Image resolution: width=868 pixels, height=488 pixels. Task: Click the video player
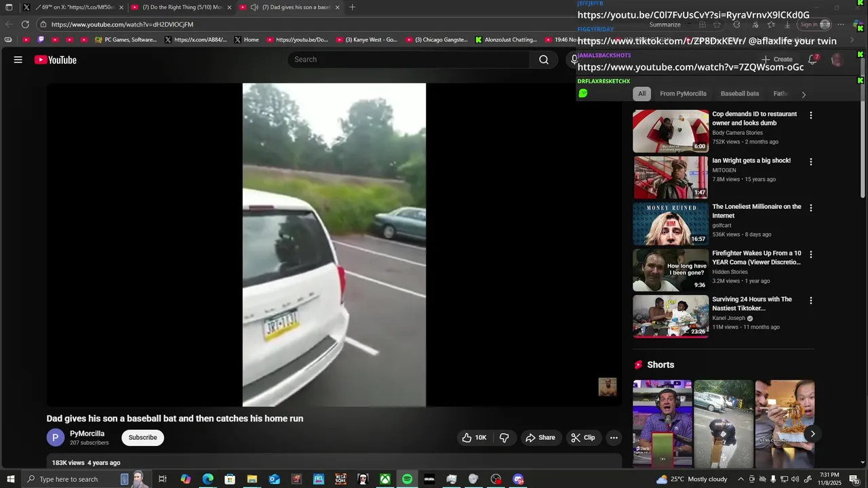334,245
